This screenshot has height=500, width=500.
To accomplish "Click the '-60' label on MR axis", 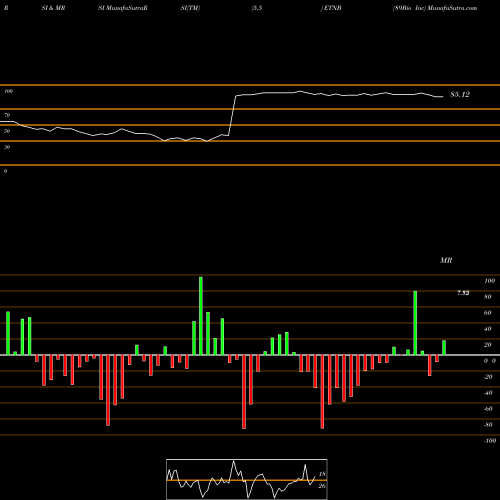I will (x=488, y=409).
